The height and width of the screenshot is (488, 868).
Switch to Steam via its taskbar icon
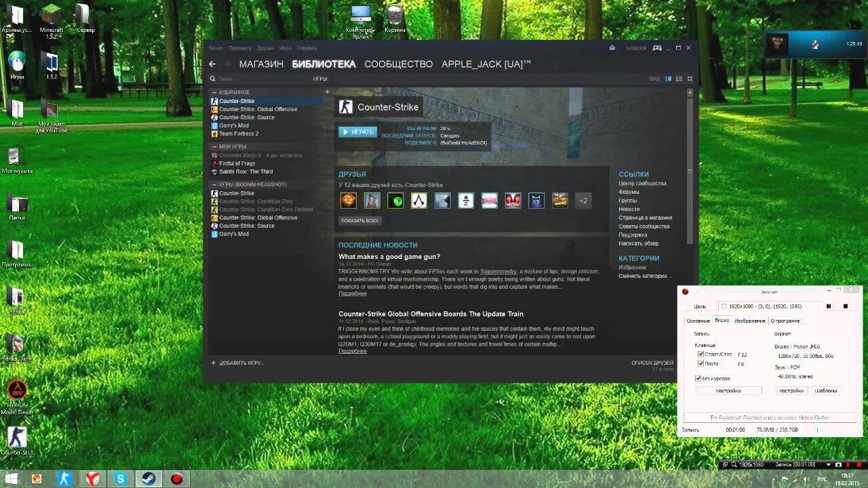[148, 479]
